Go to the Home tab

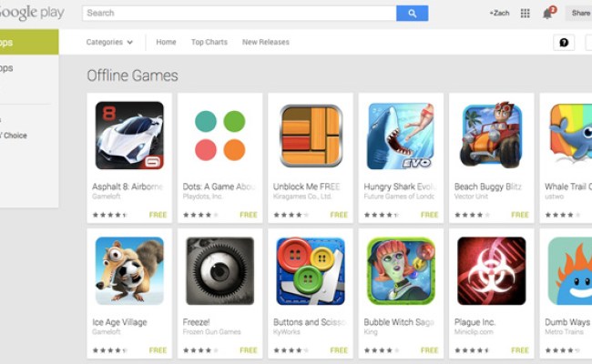pyautogui.click(x=166, y=42)
